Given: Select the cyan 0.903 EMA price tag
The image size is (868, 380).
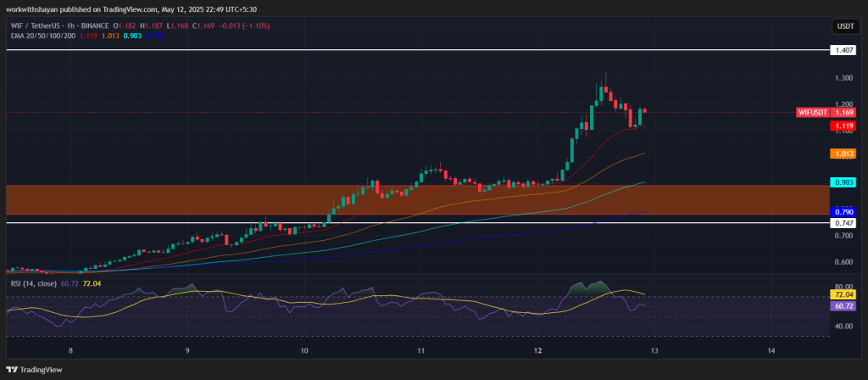Looking at the screenshot, I should [844, 182].
